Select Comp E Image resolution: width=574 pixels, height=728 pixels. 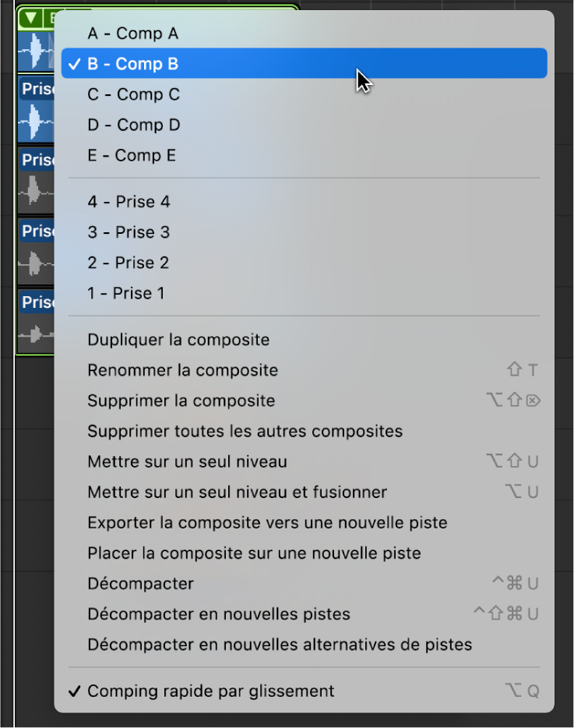[x=132, y=155]
